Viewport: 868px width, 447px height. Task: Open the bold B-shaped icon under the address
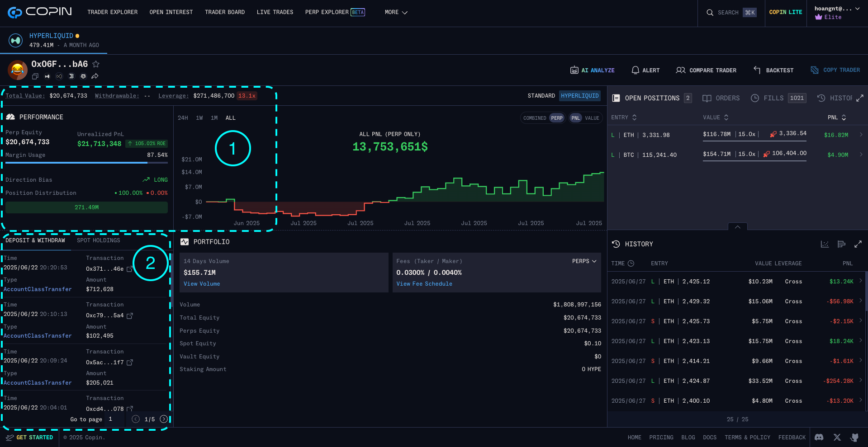pos(71,76)
